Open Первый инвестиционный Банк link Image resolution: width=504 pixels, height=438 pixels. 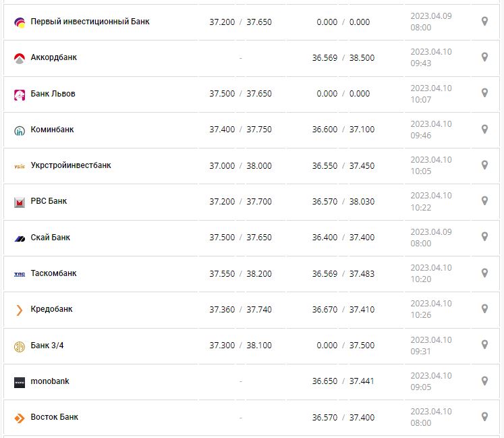click(x=90, y=22)
